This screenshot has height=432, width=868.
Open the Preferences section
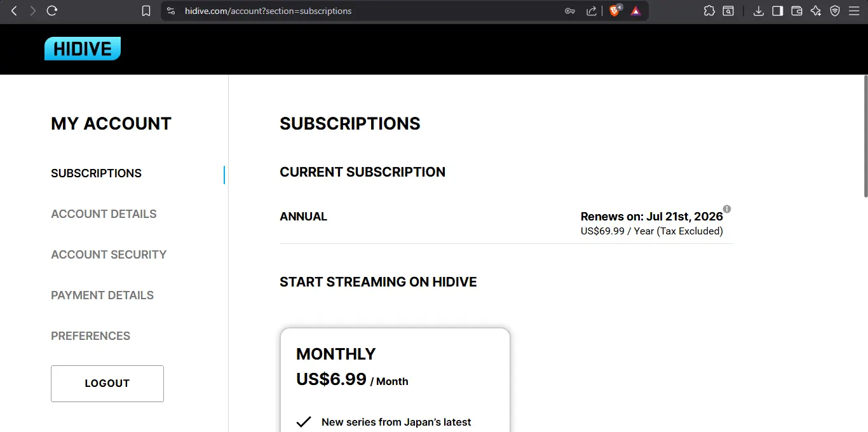[91, 336]
